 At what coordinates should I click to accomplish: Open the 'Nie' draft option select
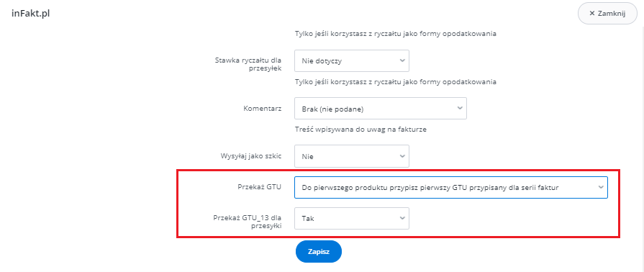352,156
